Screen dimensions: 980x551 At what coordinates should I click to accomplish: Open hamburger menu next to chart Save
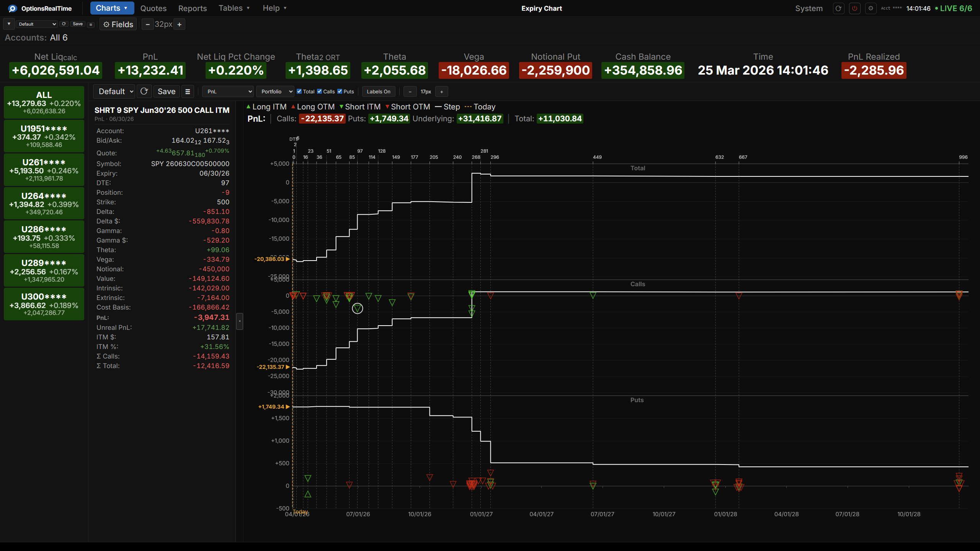click(x=188, y=91)
